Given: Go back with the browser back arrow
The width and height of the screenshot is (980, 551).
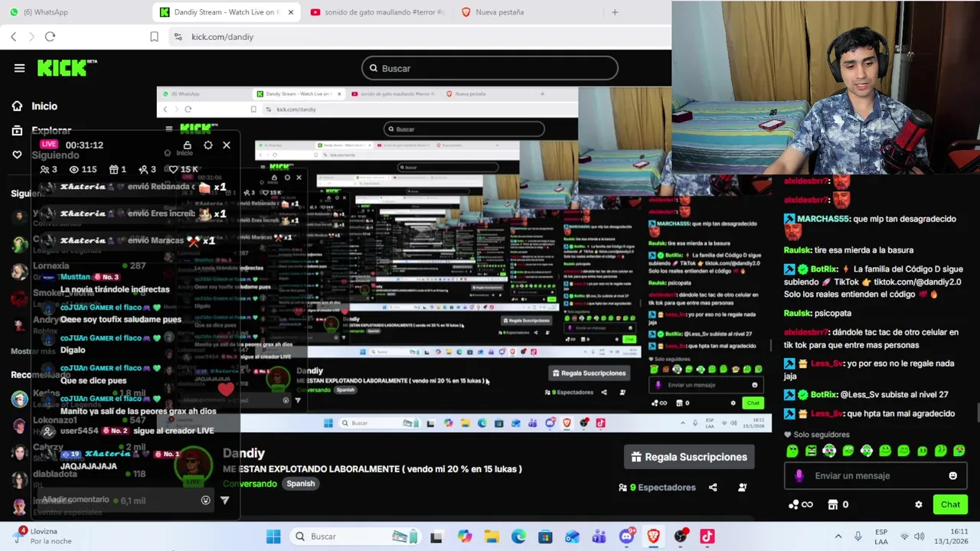Looking at the screenshot, I should [14, 37].
